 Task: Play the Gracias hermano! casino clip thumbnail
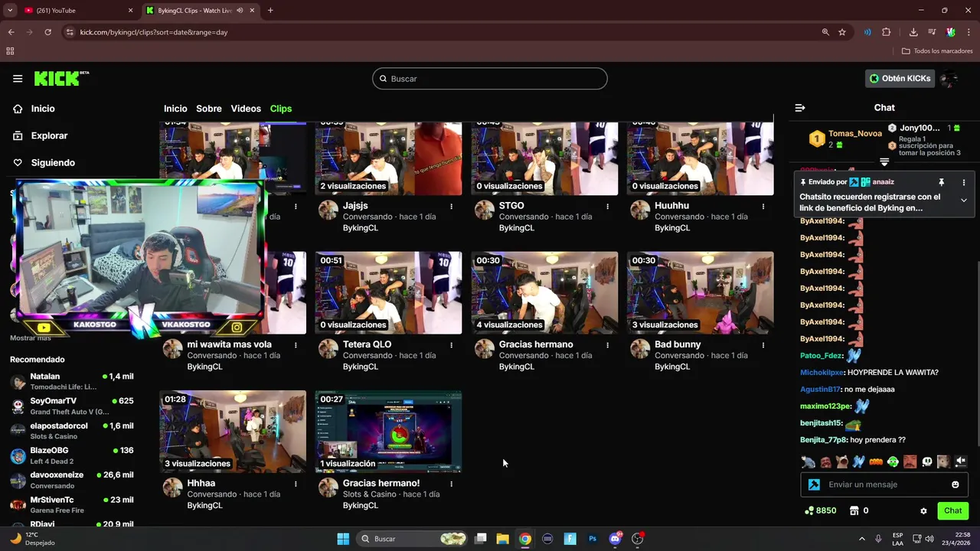(x=388, y=432)
